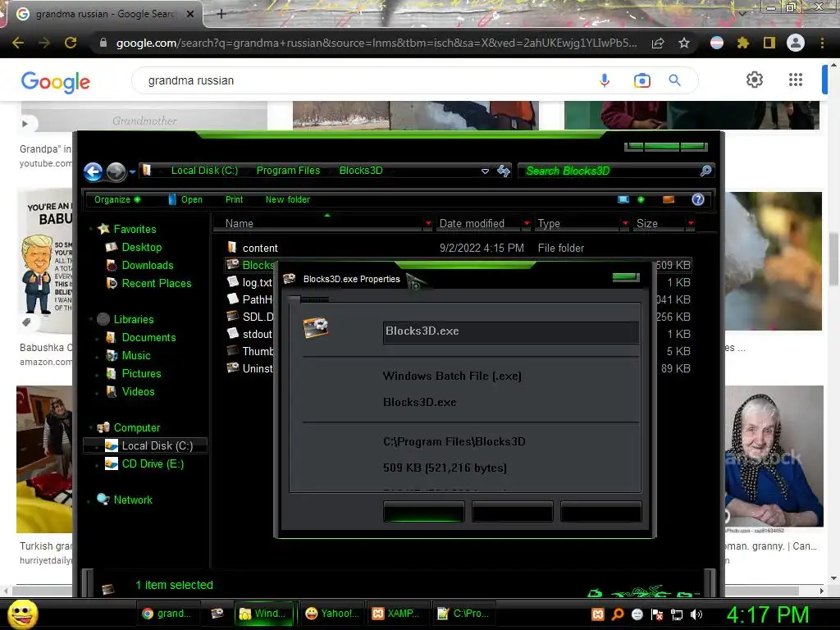The height and width of the screenshot is (630, 840).
Task: Open the recent locations dropdown beside forward arrow
Action: [x=132, y=172]
